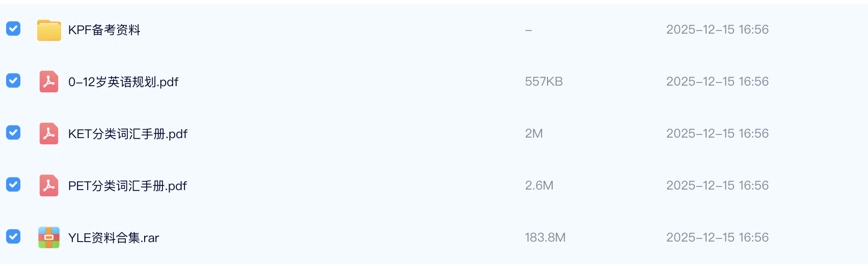
Task: Click the 2M size of the KET file
Action: tap(534, 134)
